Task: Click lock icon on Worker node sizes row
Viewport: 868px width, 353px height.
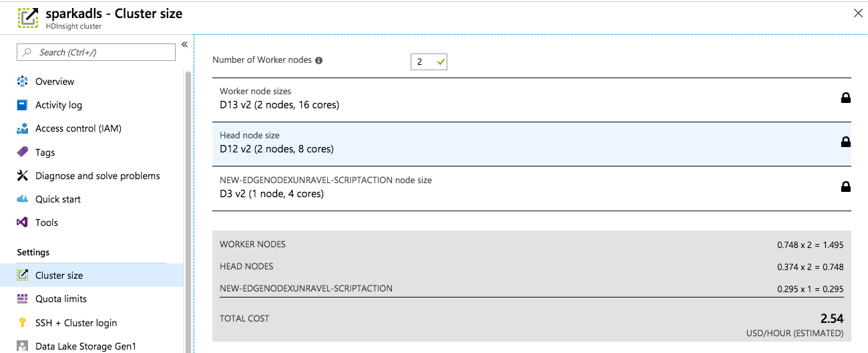Action: point(845,98)
